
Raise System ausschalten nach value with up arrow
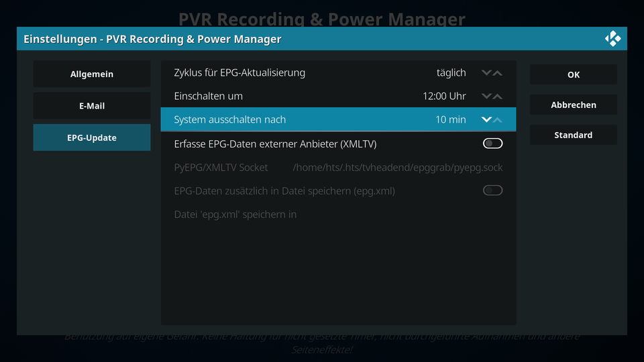497,119
